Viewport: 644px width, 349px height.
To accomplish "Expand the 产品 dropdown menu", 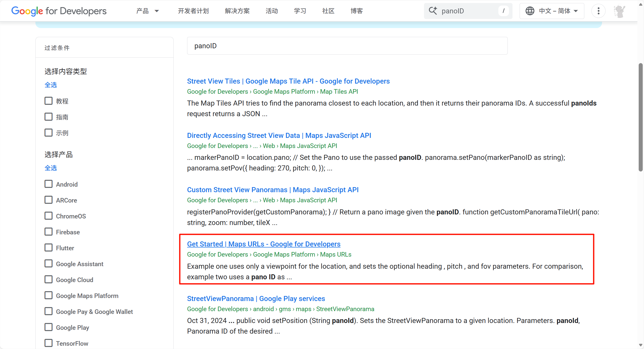I will pos(148,11).
